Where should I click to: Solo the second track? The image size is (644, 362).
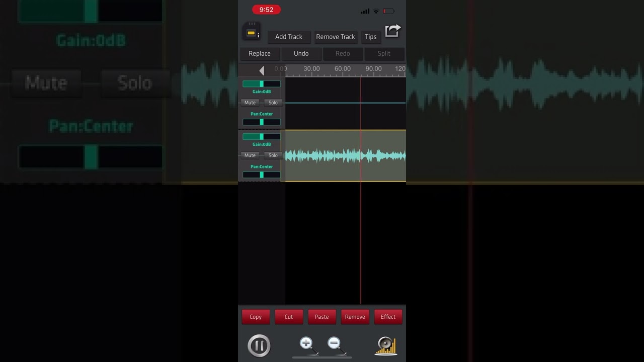273,155
